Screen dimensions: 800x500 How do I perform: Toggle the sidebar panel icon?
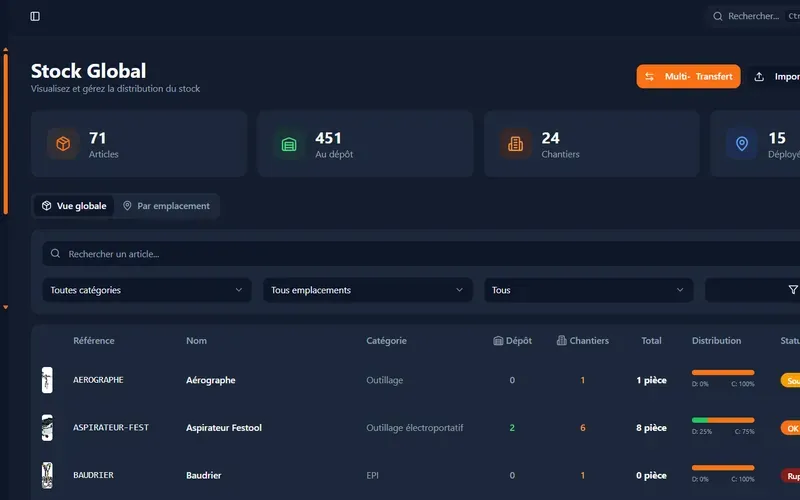[35, 16]
